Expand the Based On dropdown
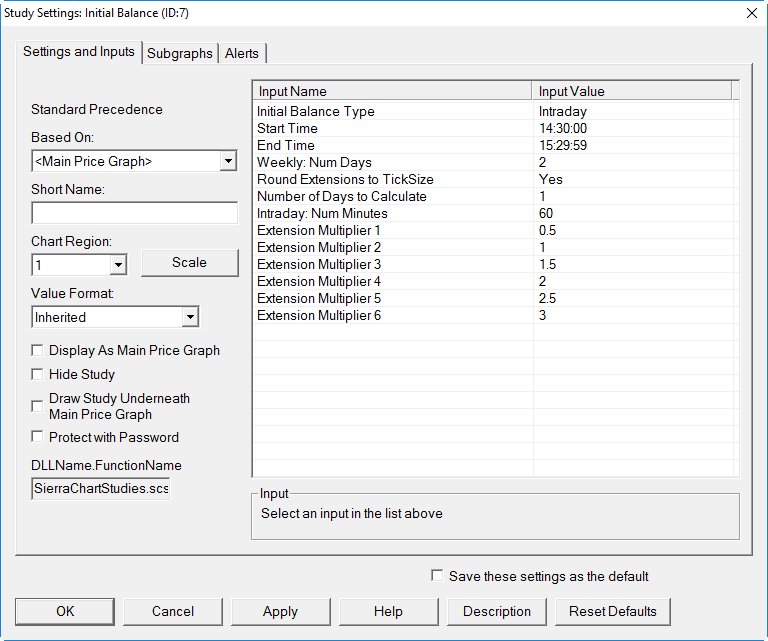Viewport: 768px width, 641px height. click(x=228, y=161)
